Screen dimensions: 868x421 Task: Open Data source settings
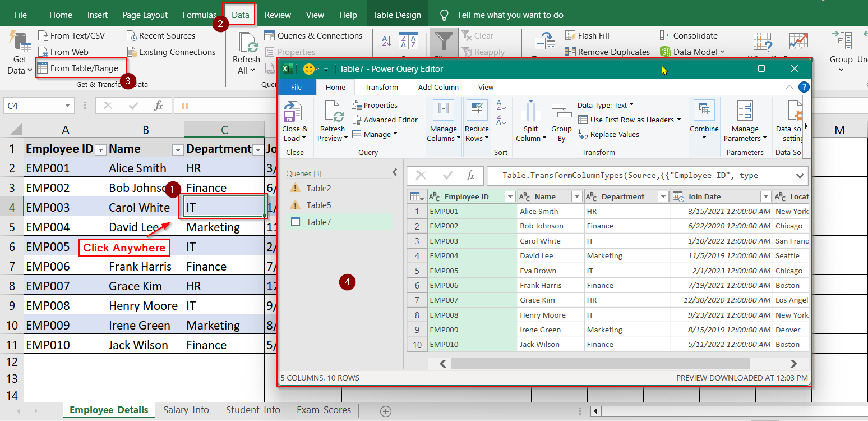(794, 120)
